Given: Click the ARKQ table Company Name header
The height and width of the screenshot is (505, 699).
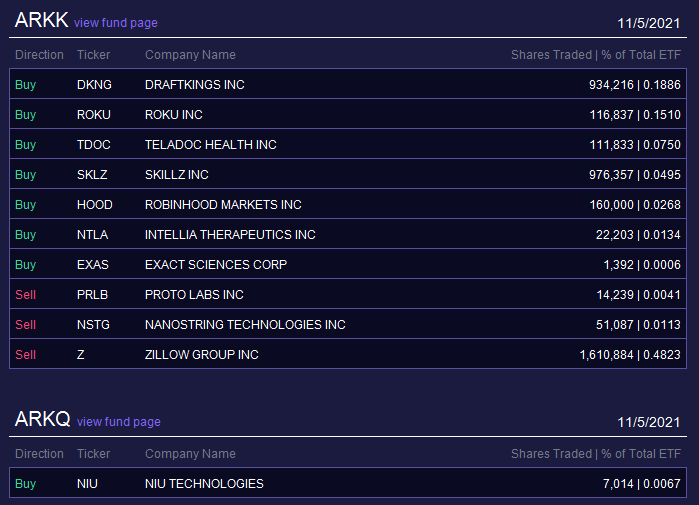Looking at the screenshot, I should point(190,454).
